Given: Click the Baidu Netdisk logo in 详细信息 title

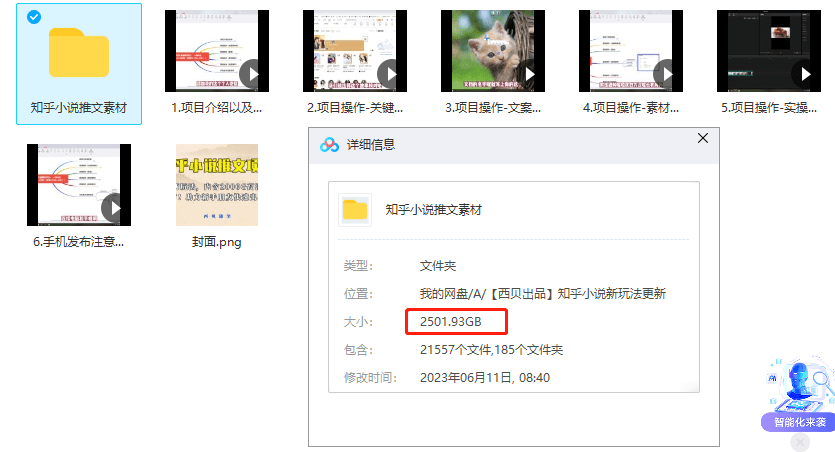Looking at the screenshot, I should point(330,145).
